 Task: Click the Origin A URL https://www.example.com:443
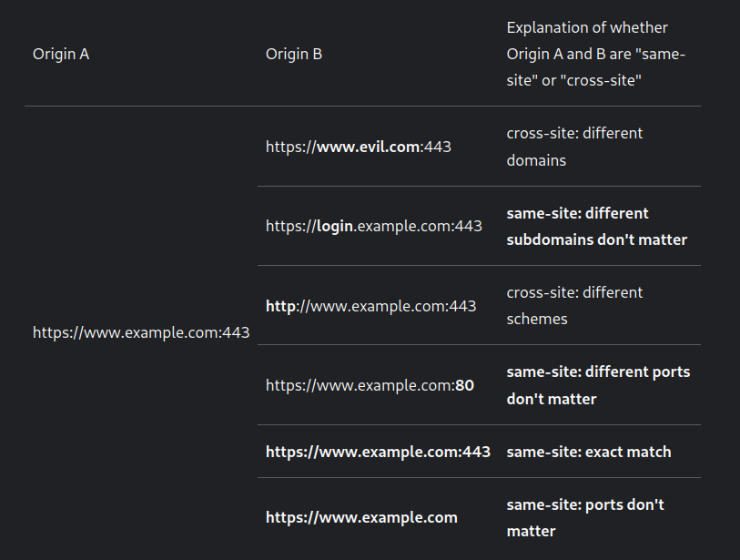(x=141, y=332)
